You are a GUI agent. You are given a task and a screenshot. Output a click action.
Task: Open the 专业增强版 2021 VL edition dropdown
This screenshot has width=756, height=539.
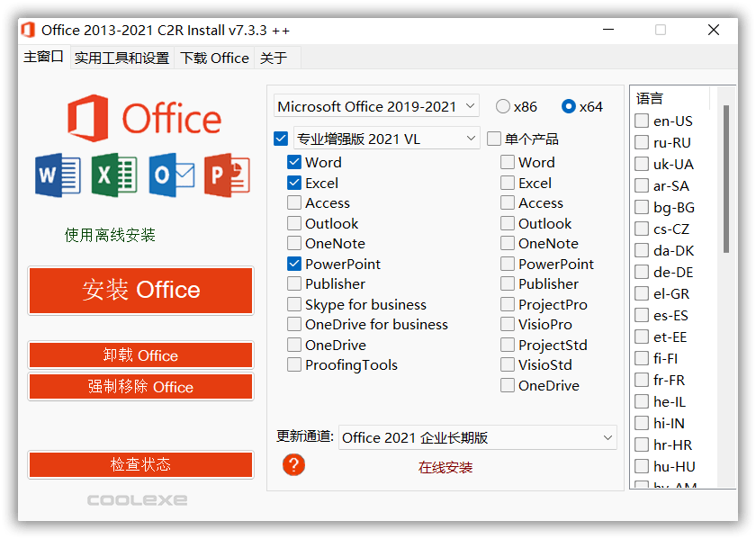point(387,139)
